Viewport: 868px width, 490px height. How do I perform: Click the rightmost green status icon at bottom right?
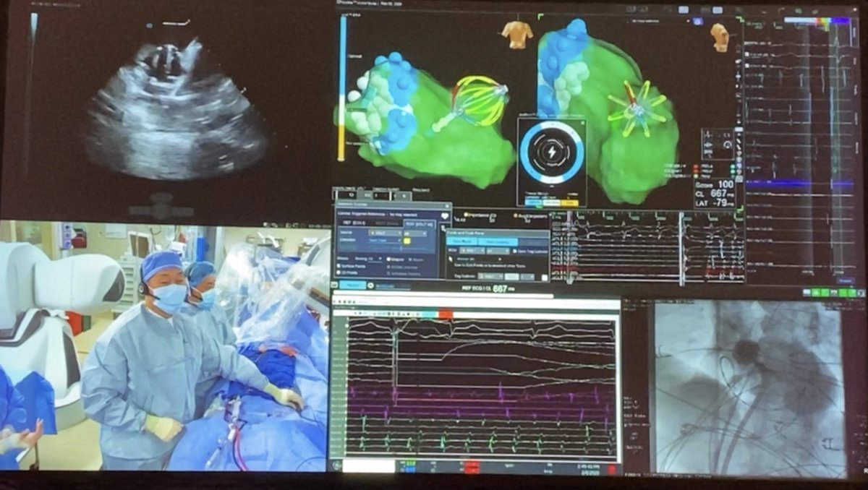tap(851, 292)
